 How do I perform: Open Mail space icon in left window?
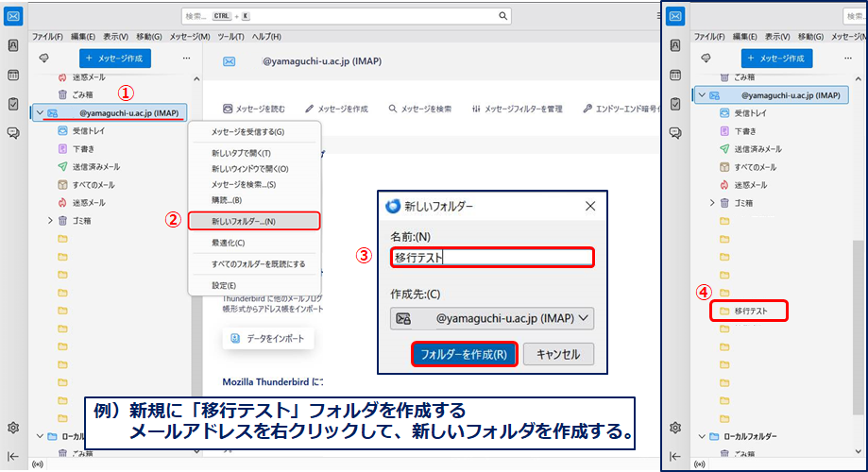tap(13, 16)
